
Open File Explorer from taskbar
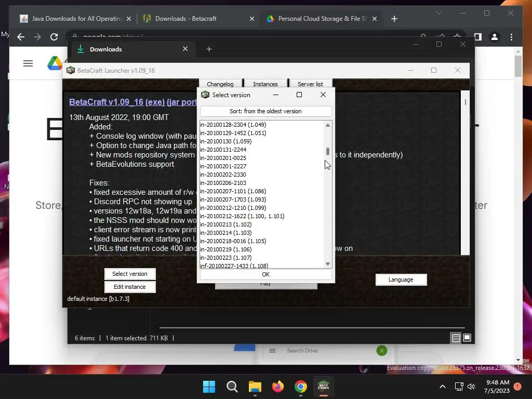click(x=255, y=387)
